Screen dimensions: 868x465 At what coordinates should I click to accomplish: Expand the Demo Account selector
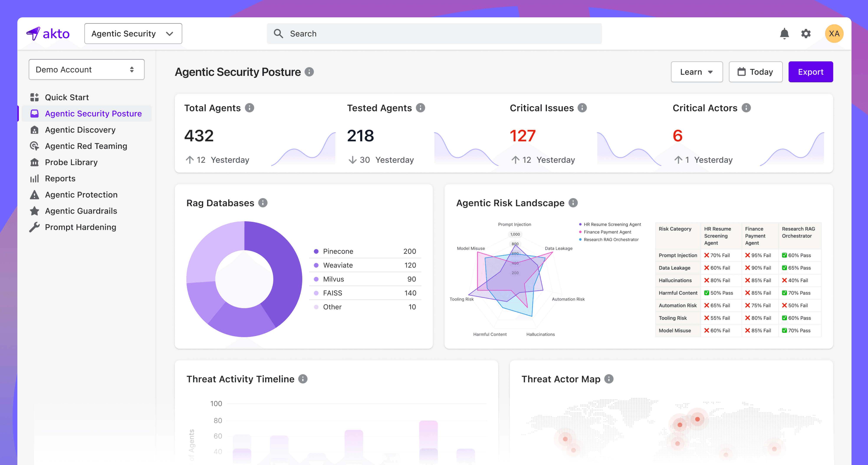[87, 70]
